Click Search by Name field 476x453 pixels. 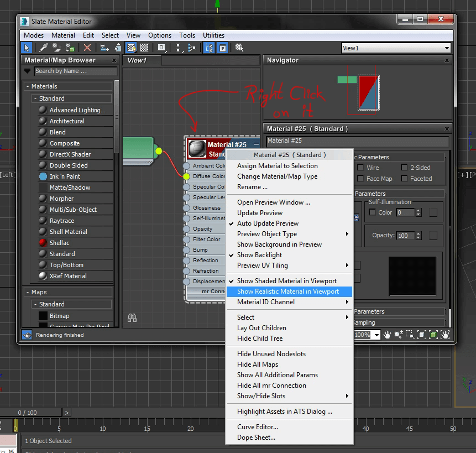pos(75,71)
